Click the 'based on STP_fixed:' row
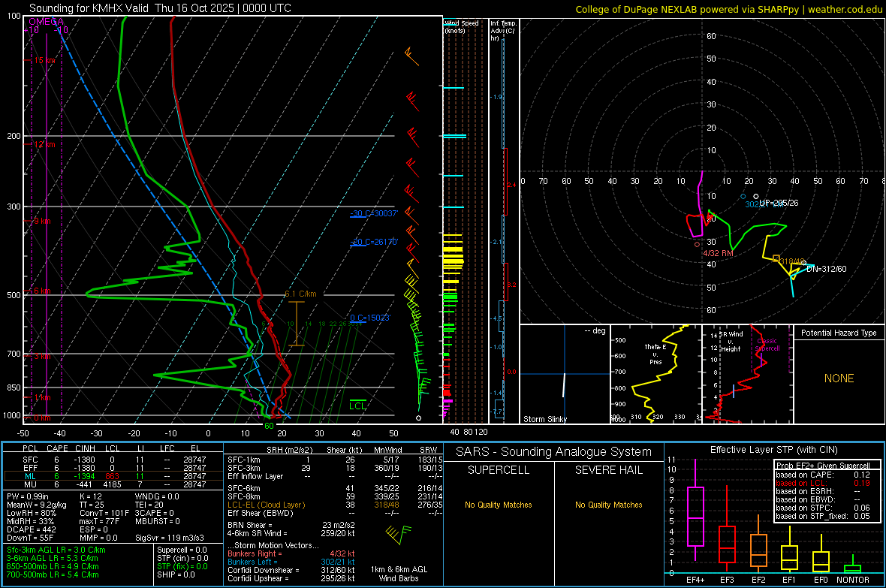Image resolution: width=886 pixels, height=588 pixels. tap(823, 516)
